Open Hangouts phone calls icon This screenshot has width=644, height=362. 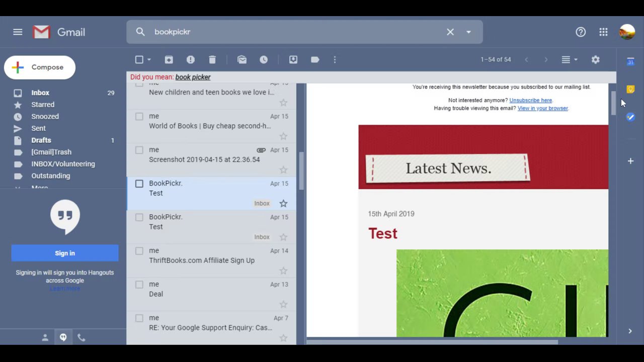82,338
